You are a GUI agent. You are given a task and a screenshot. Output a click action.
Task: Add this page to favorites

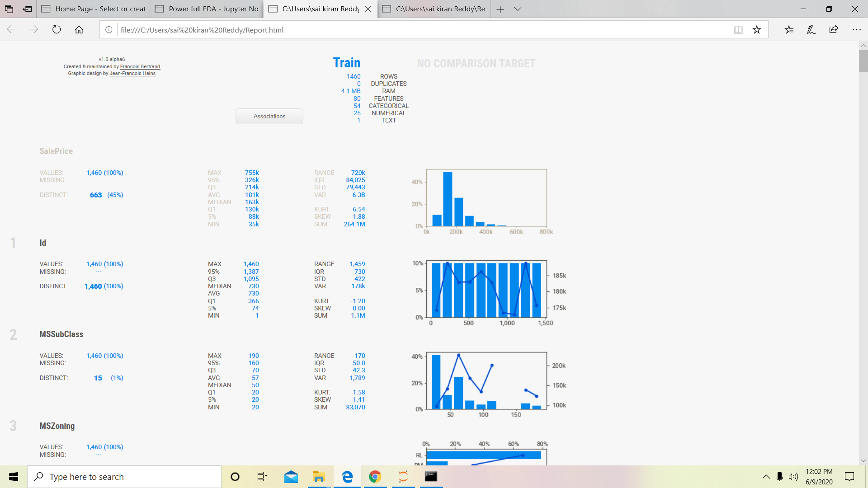[756, 29]
